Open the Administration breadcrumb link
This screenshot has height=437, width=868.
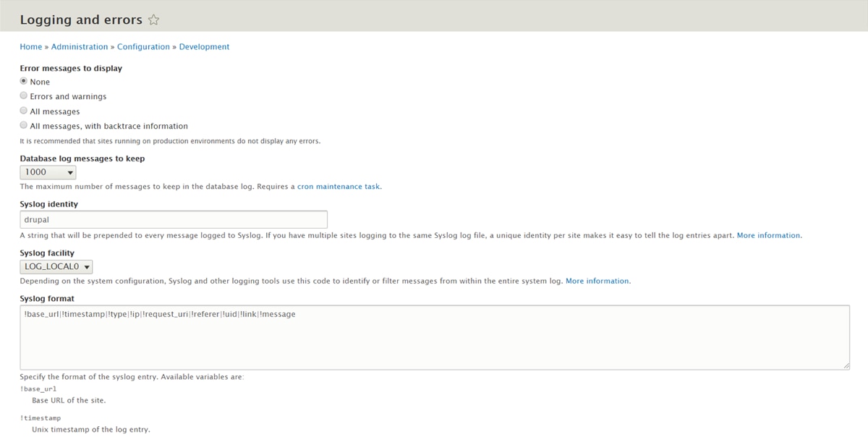pyautogui.click(x=80, y=47)
